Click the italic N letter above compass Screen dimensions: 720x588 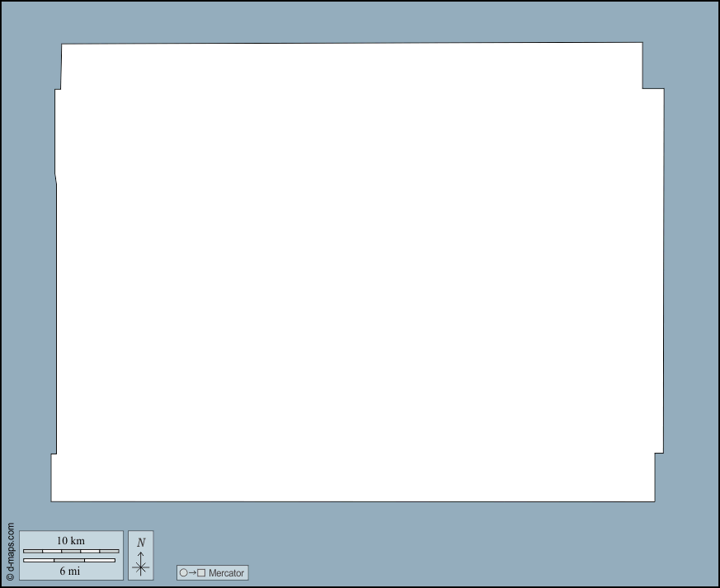click(x=141, y=542)
